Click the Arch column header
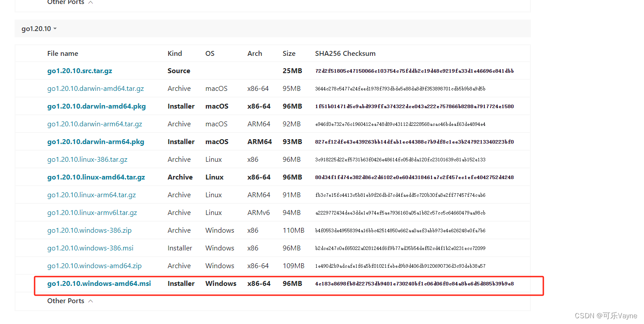The height and width of the screenshot is (324, 644). click(255, 54)
